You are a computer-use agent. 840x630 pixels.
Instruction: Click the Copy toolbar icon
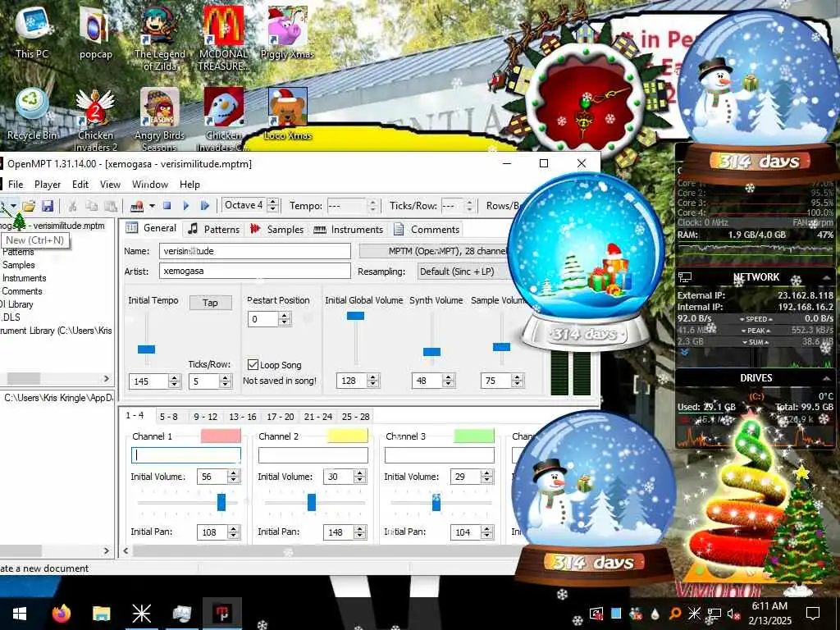pos(92,206)
